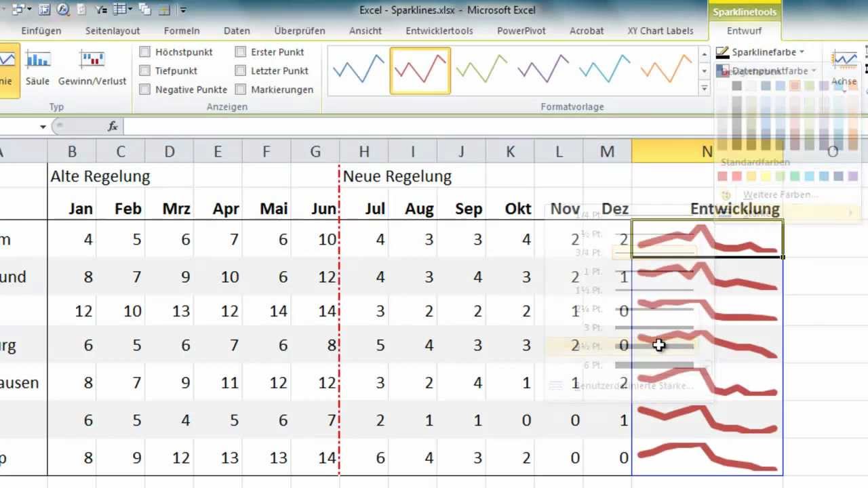The image size is (868, 488).
Task: Apply the red sparkline style thumbnail
Action: [x=420, y=70]
